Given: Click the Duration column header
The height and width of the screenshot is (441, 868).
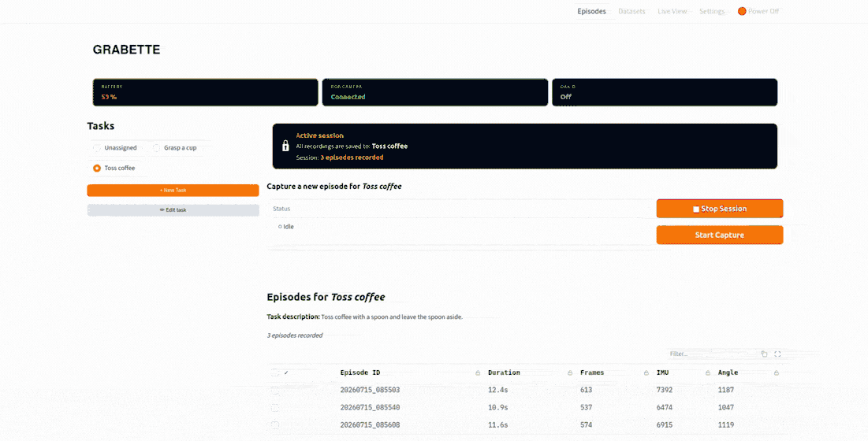Looking at the screenshot, I should (504, 373).
